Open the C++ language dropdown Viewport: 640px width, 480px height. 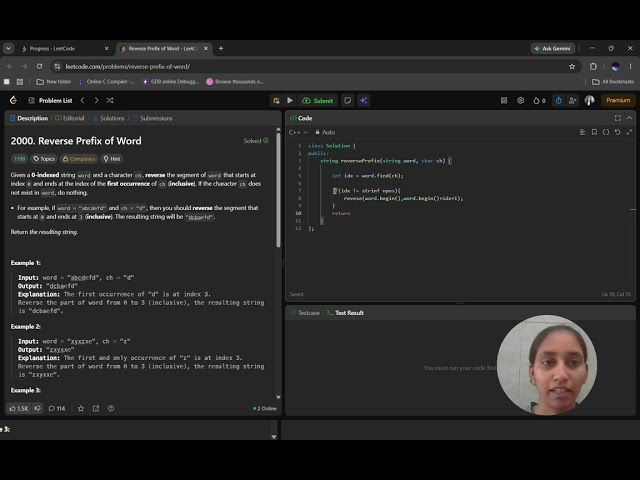pos(298,132)
